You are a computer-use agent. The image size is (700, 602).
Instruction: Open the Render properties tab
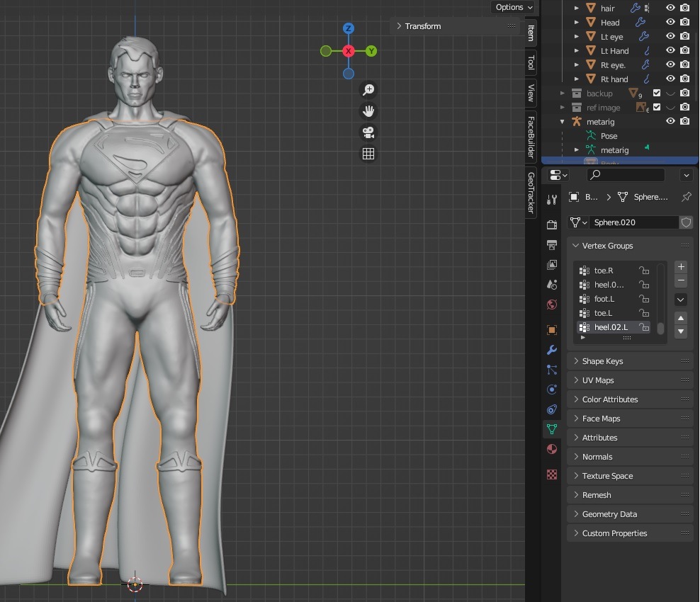coord(552,225)
